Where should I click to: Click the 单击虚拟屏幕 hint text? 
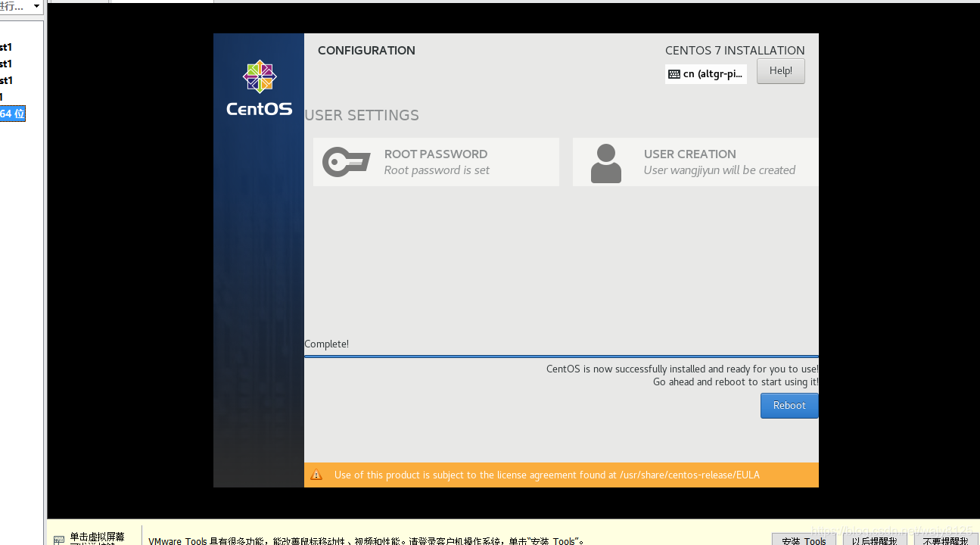coord(97,537)
